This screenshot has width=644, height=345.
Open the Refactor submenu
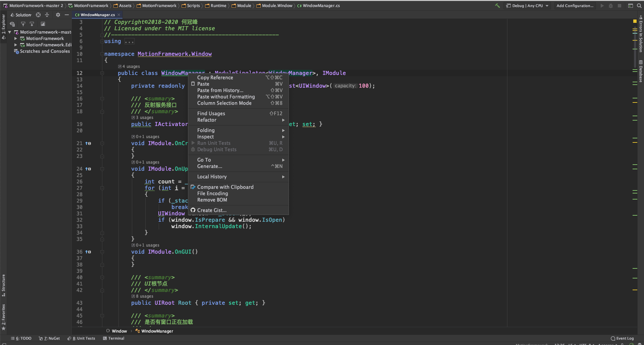[207, 120]
